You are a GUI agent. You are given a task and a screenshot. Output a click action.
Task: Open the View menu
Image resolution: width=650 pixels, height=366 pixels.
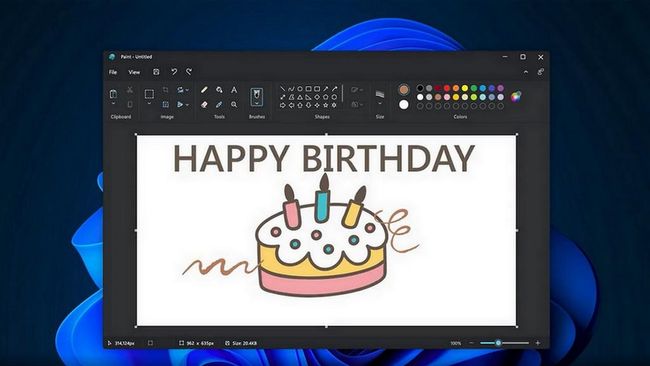(134, 72)
